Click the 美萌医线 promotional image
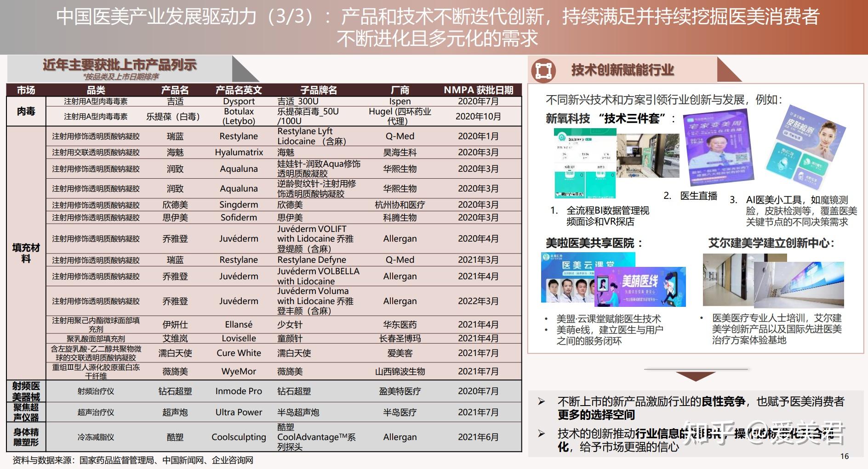This screenshot has height=469, width=868. (x=640, y=287)
